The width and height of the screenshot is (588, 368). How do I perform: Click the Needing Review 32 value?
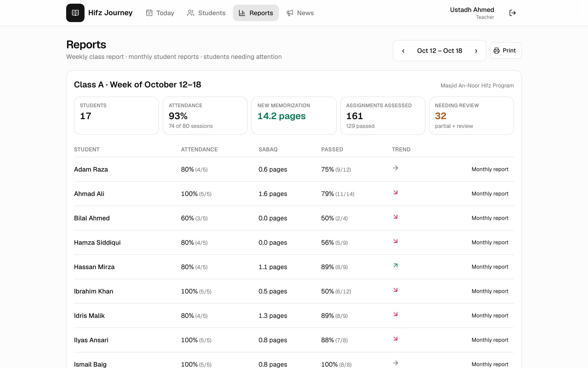point(441,116)
